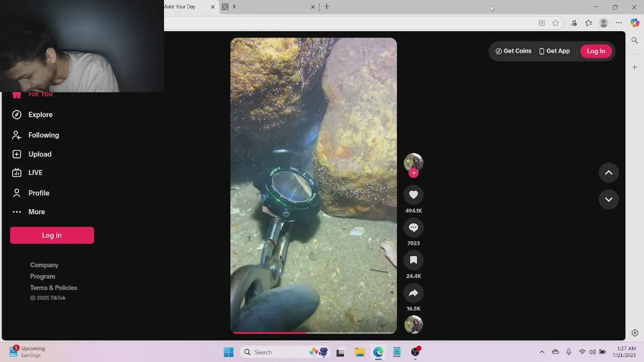Go to the previous video with up arrow
Viewport: 644px width, 362px height.
click(x=608, y=172)
